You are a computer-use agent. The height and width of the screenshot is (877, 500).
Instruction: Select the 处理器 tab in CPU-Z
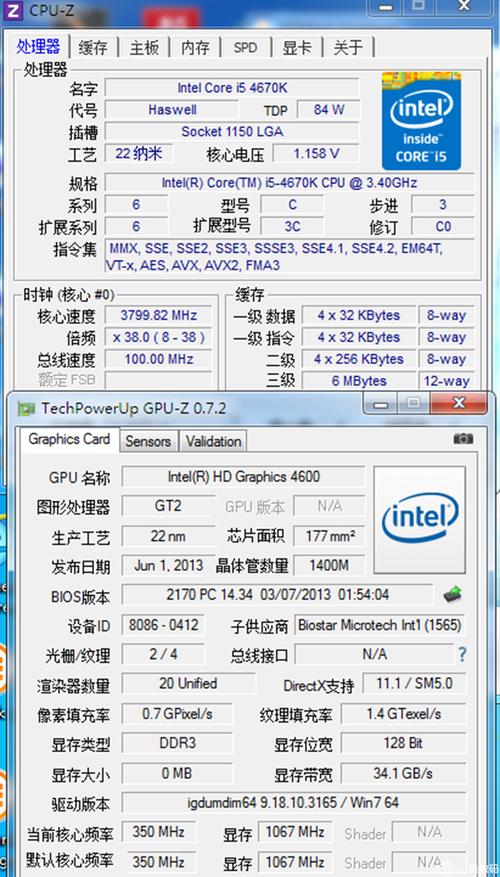pos(38,46)
